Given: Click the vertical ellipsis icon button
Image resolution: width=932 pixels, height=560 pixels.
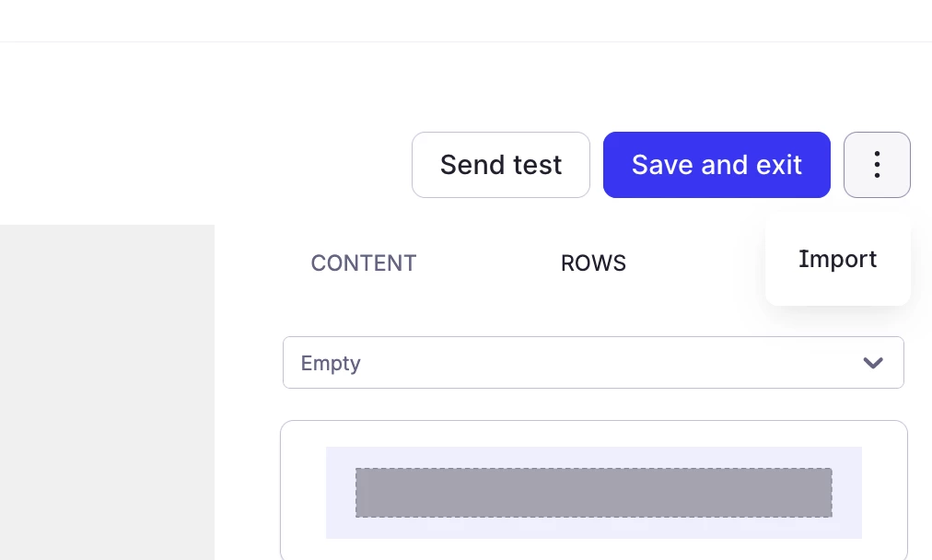Looking at the screenshot, I should pos(877,165).
